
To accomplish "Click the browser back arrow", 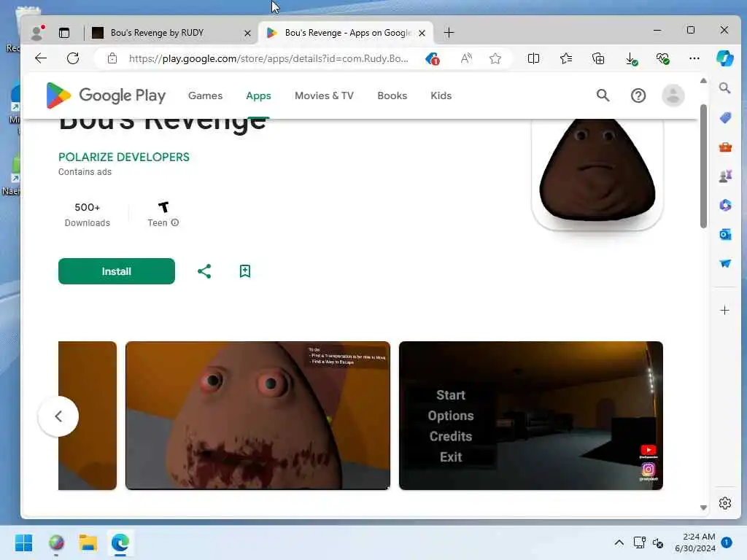I will [x=41, y=58].
